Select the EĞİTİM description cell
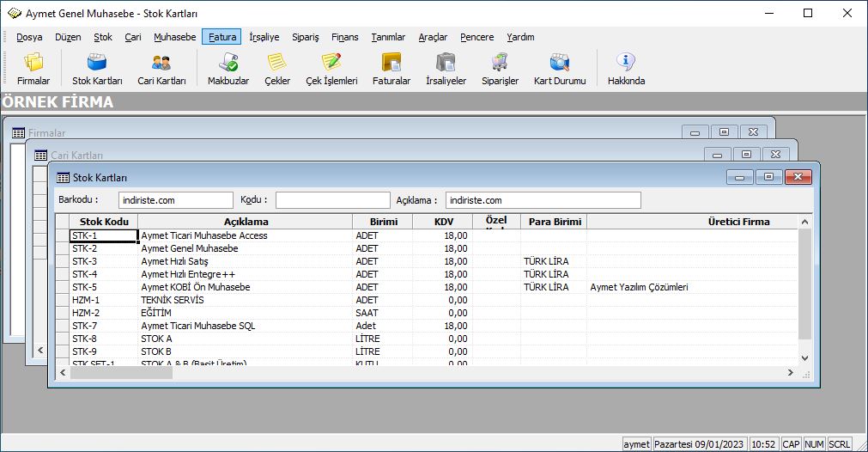Image resolution: width=868 pixels, height=452 pixels. point(246,313)
